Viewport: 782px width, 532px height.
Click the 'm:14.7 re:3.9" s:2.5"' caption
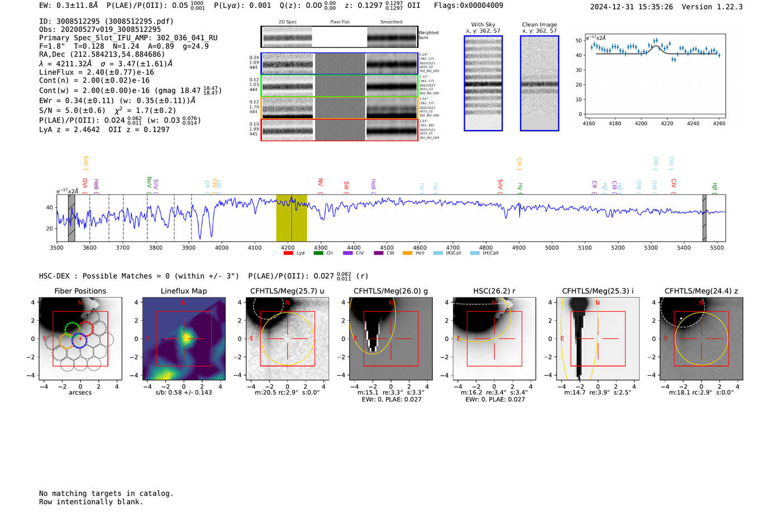click(598, 392)
